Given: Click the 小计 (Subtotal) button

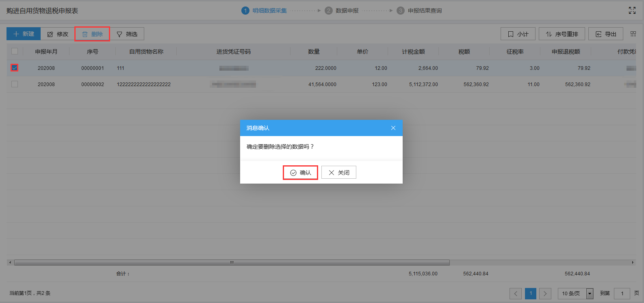Looking at the screenshot, I should [x=518, y=34].
